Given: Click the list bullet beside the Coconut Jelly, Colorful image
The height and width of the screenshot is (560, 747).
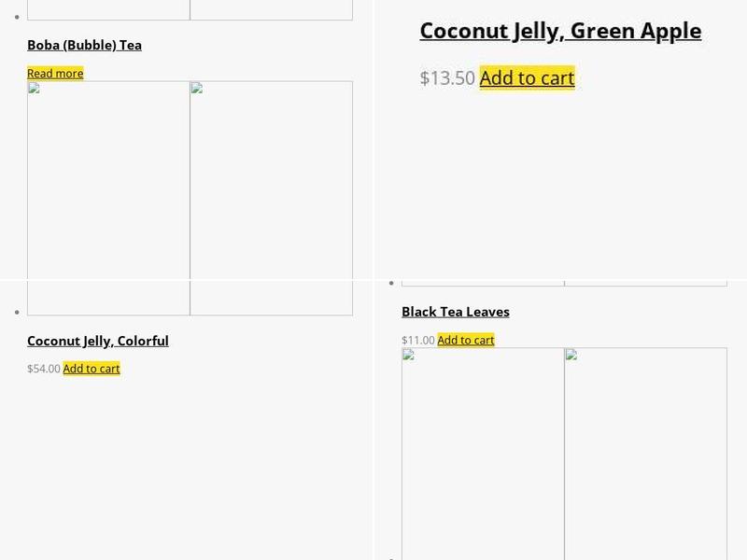Looking at the screenshot, I should tap(19, 312).
